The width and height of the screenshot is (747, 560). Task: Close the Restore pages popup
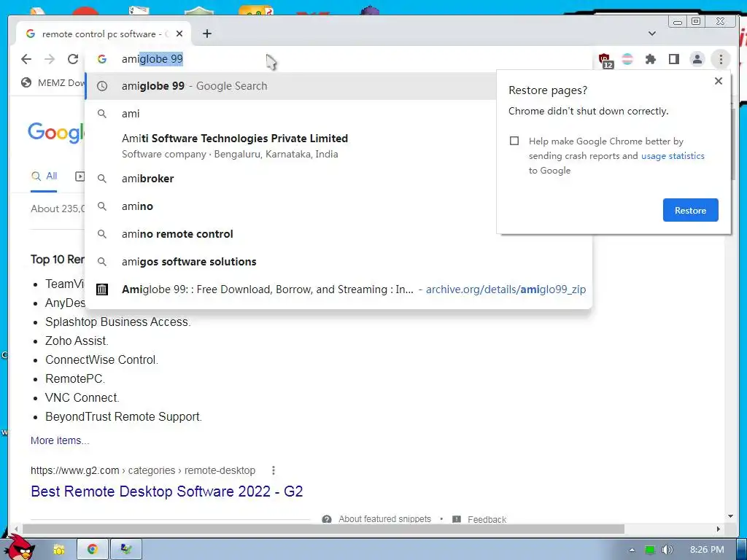click(x=719, y=81)
